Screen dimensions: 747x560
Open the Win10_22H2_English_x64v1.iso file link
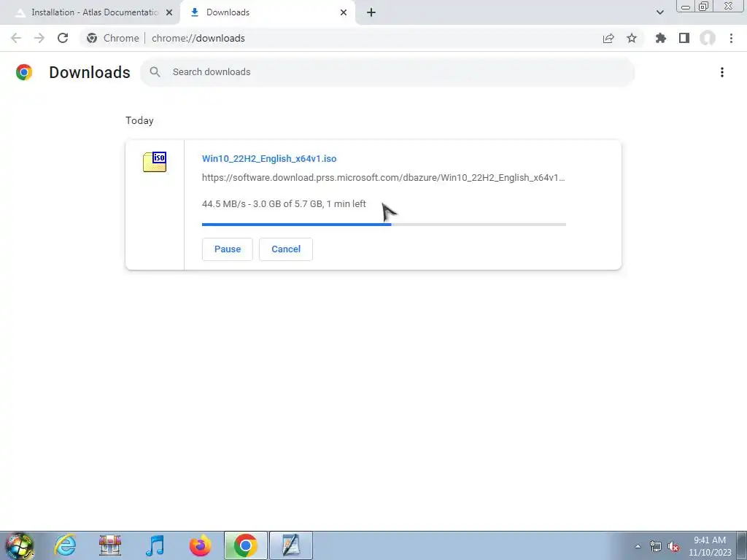tap(269, 158)
